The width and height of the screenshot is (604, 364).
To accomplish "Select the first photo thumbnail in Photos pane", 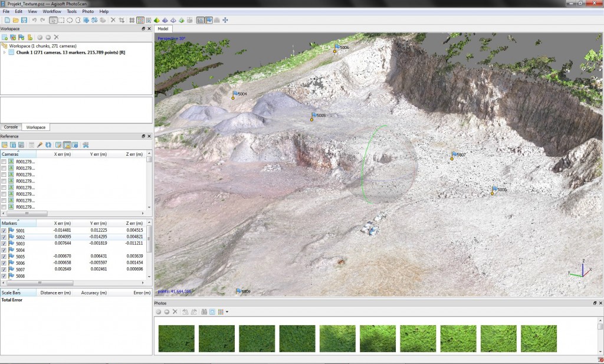I will point(176,339).
